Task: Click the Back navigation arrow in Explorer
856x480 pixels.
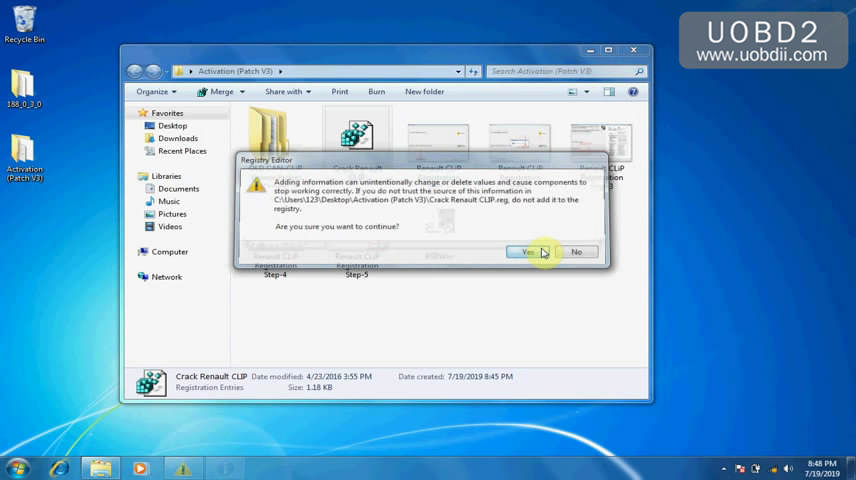Action: [x=135, y=71]
